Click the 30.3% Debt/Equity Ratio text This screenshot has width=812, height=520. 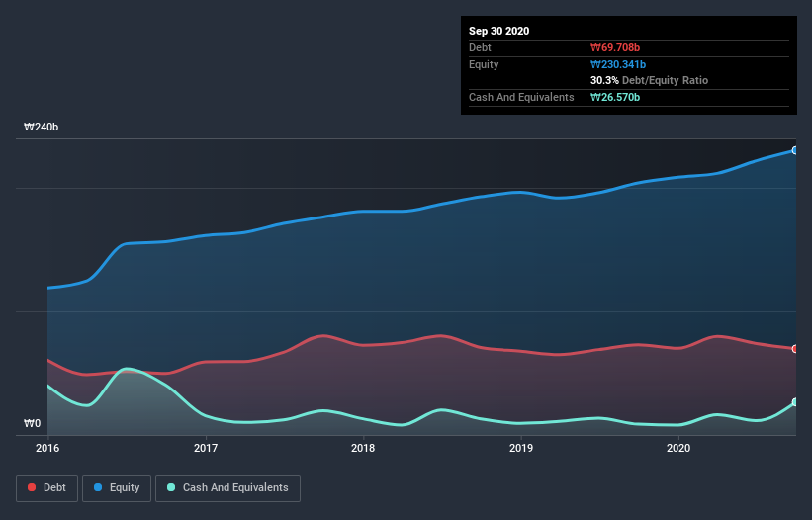click(650, 80)
